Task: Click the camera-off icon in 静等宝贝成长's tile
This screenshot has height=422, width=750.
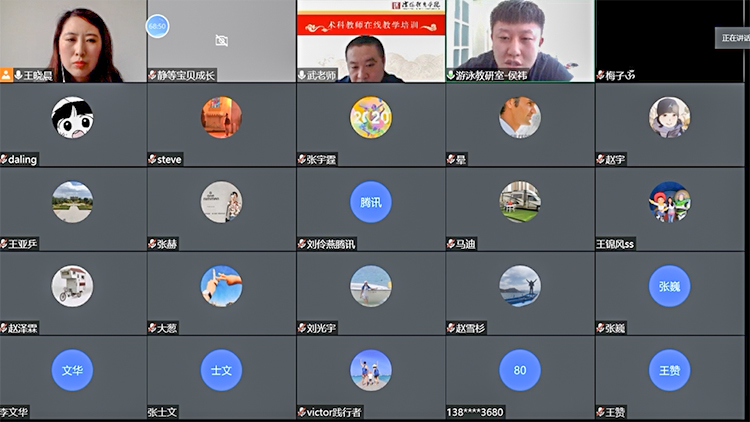Action: pos(221,41)
